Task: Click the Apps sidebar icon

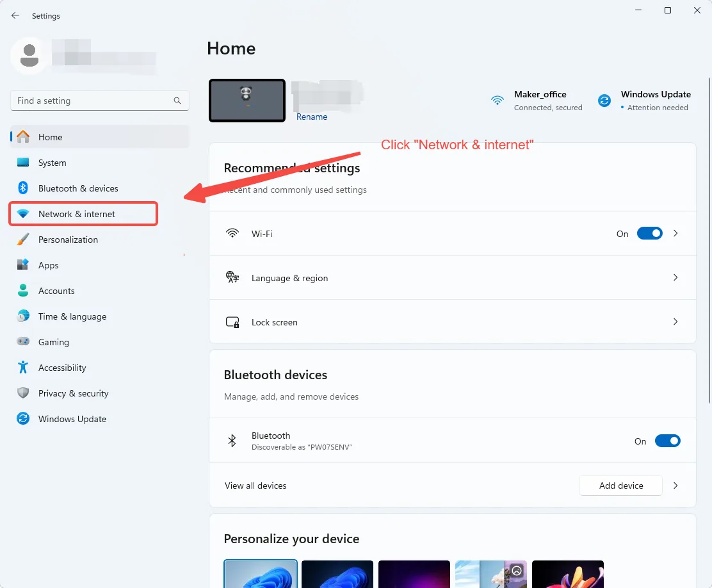Action: coord(22,265)
